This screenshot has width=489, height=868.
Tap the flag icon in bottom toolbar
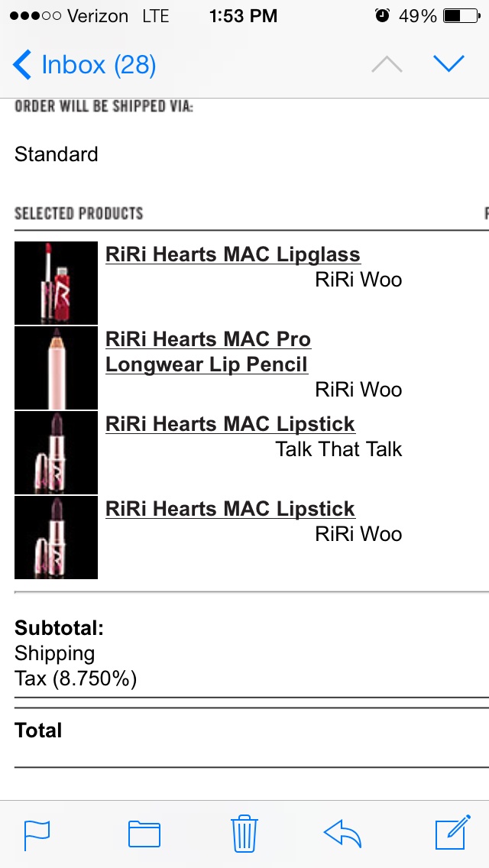(x=37, y=835)
